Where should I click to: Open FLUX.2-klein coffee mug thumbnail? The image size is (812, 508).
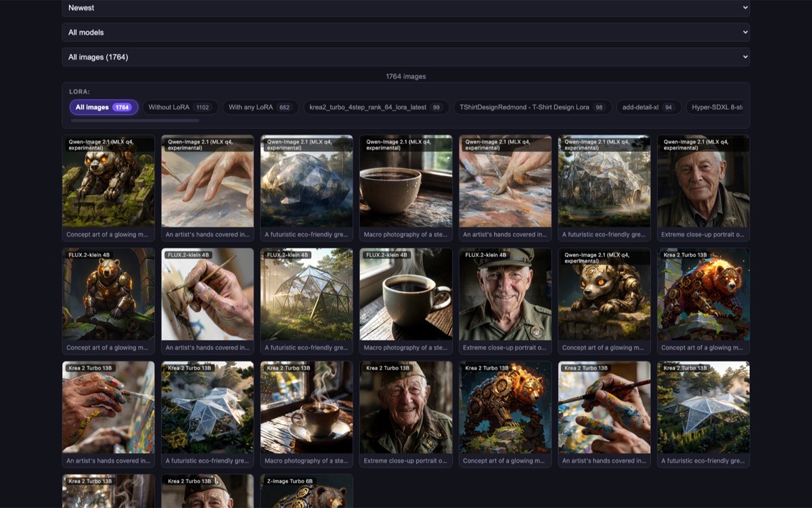406,294
